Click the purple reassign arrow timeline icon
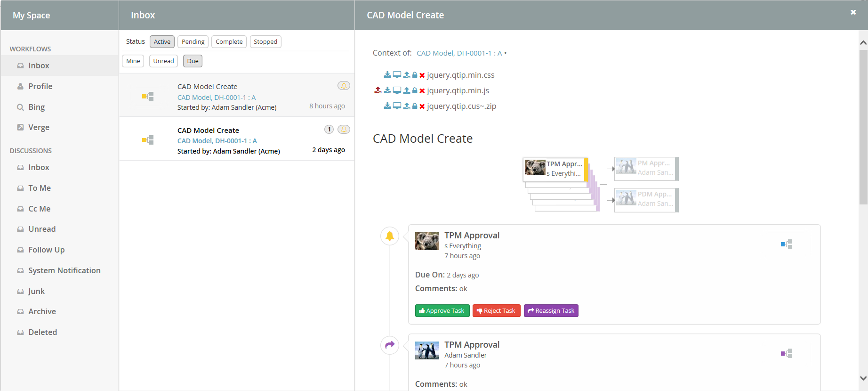The width and height of the screenshot is (868, 391). tap(390, 345)
